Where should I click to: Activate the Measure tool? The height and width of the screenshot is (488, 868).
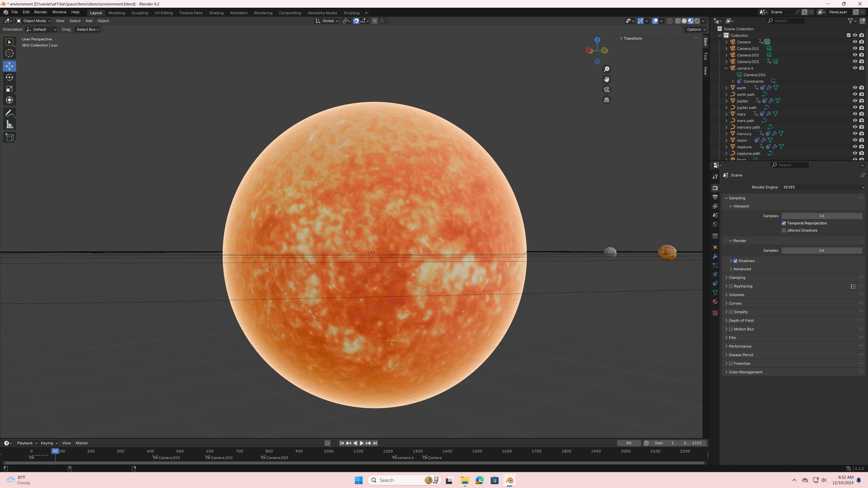tap(9, 125)
